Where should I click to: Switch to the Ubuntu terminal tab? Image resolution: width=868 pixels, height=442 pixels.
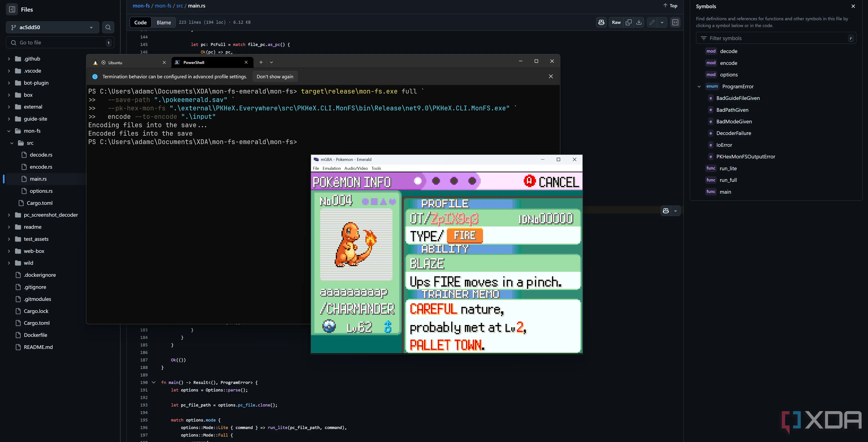116,63
